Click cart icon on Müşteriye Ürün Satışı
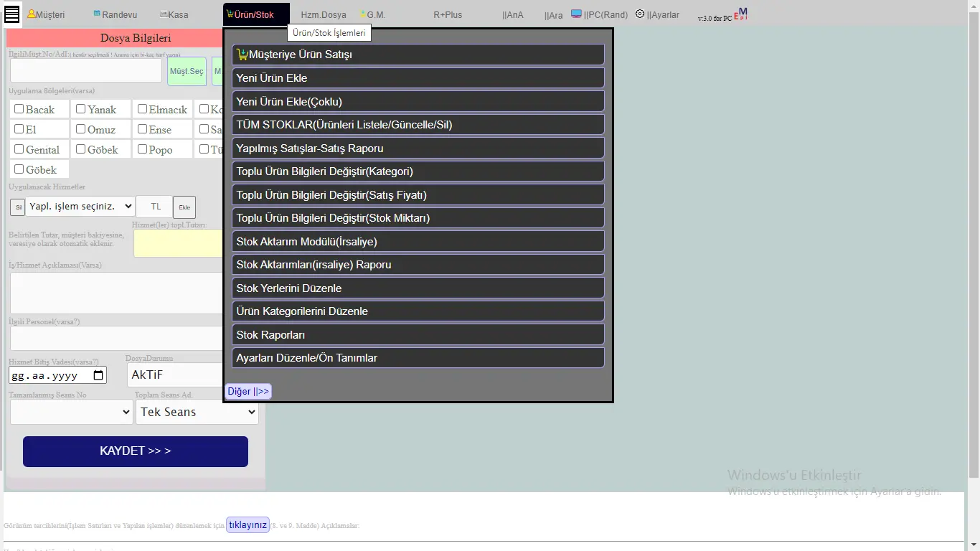The height and width of the screenshot is (551, 980). click(x=242, y=54)
